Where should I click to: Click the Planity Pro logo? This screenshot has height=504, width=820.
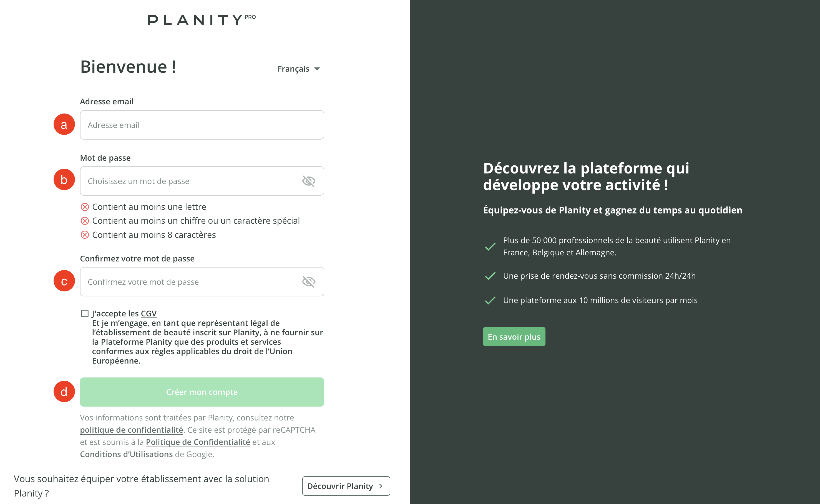point(201,20)
